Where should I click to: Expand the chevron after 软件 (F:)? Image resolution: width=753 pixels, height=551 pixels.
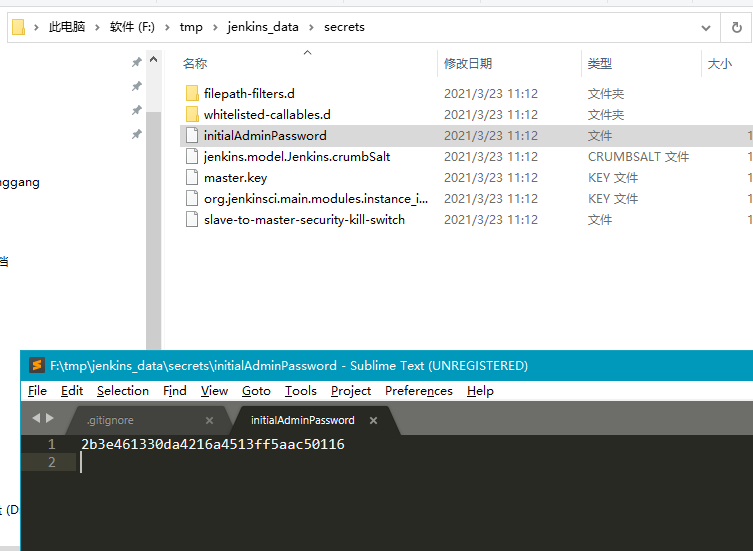[167, 27]
